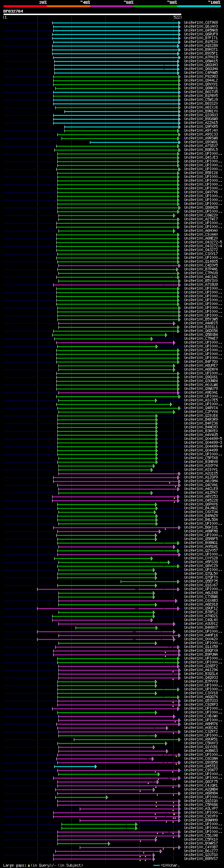
Task: Open hit UniRef100_Q6JA03
Action: coord(201,27)
